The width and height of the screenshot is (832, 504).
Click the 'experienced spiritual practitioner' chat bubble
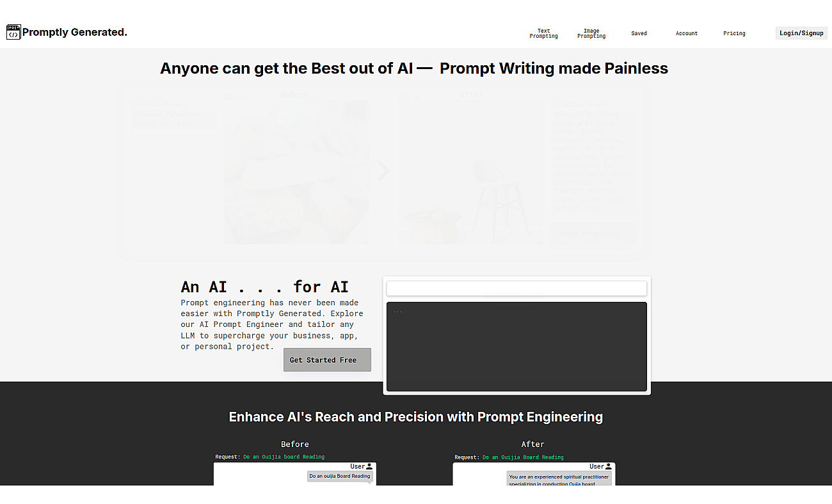click(x=559, y=479)
